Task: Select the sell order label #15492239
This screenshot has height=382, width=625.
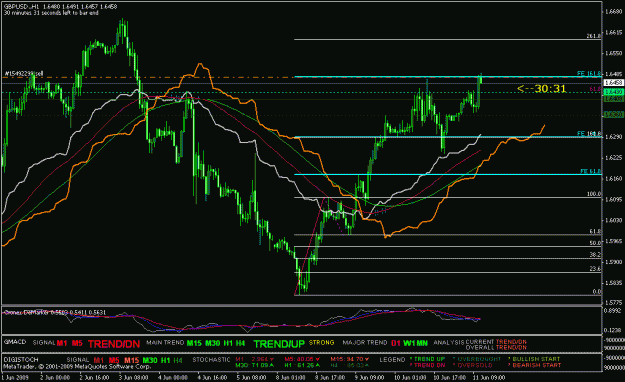Action: coord(24,74)
